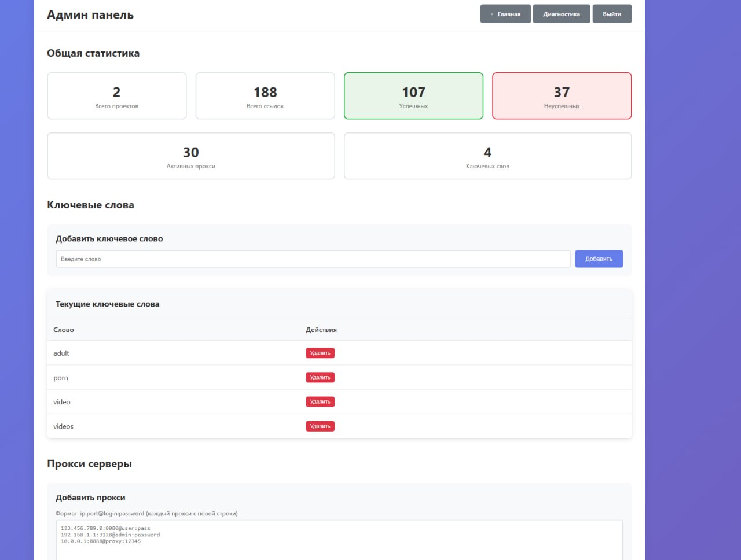Delete the 'video' keyword

click(x=320, y=401)
